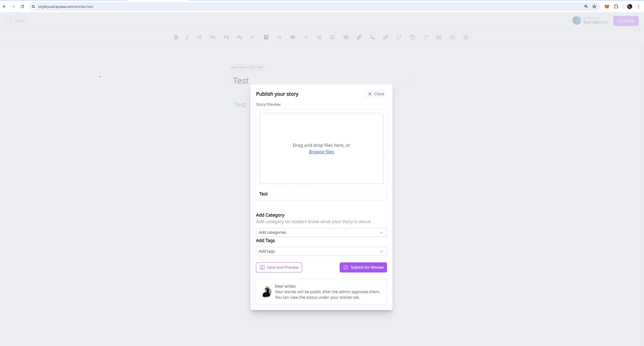Close the Publish your story dialog

point(376,94)
